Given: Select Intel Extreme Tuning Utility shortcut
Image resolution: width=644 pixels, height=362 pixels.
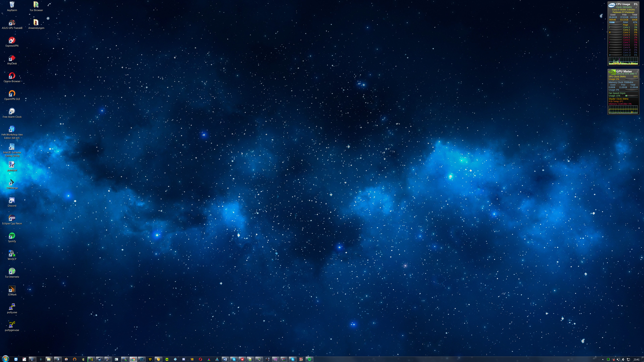Looking at the screenshot, I should [12, 150].
